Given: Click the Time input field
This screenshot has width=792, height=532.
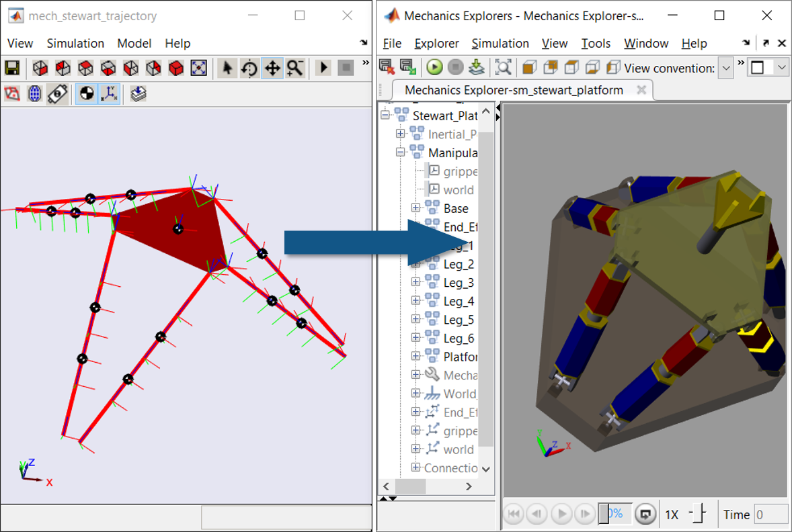Looking at the screenshot, I should click(770, 515).
